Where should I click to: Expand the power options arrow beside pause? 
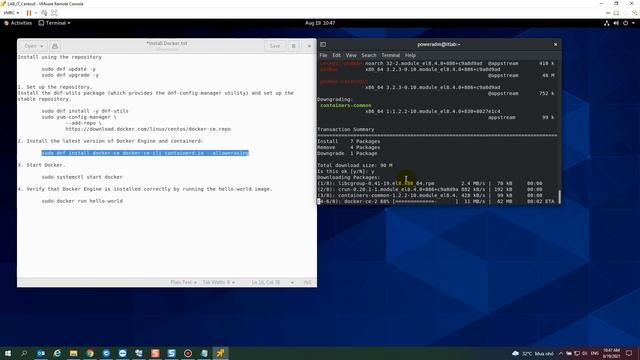click(36, 13)
